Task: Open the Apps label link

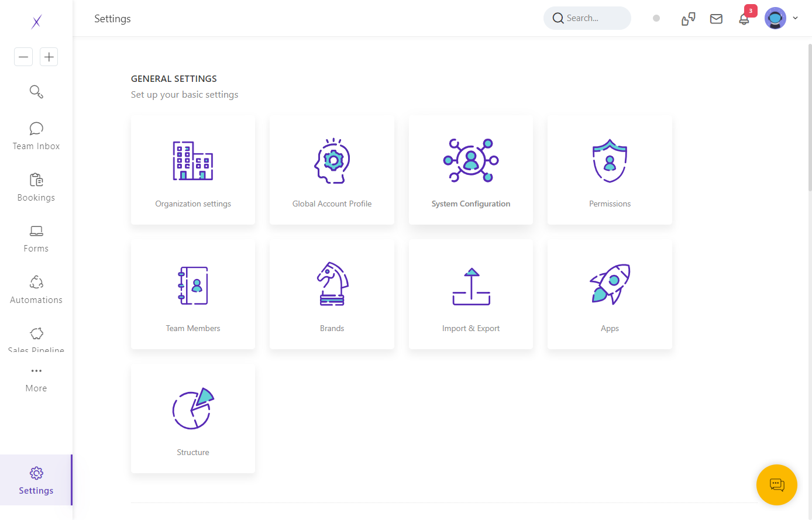Action: [610, 328]
